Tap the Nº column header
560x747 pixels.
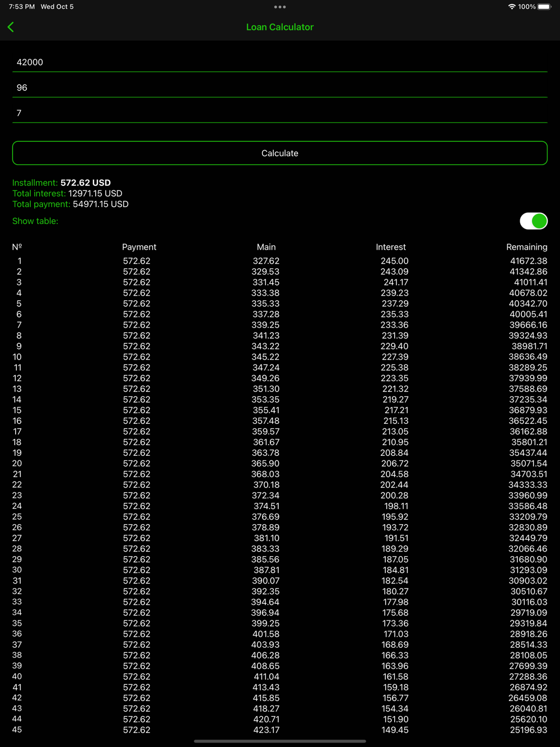point(17,247)
